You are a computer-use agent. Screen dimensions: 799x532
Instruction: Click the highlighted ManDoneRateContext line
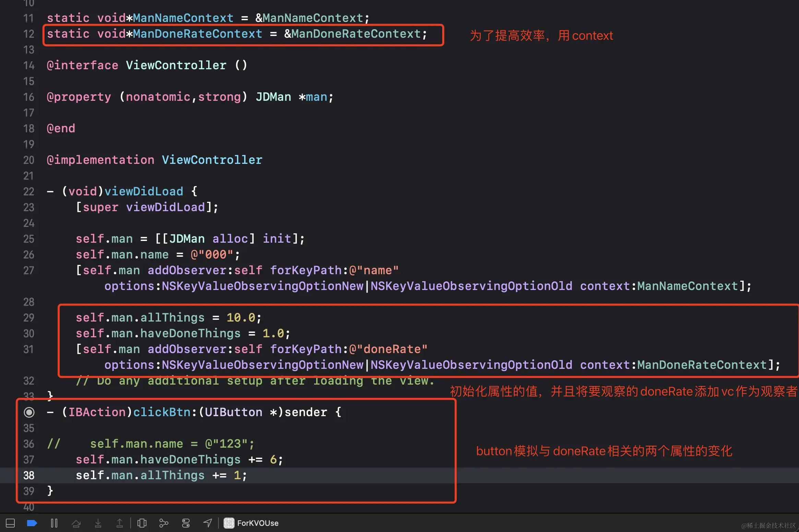pos(237,34)
